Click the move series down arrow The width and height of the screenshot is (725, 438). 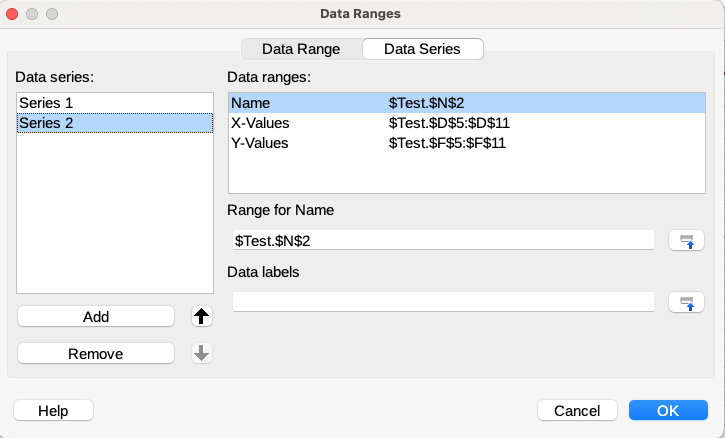[x=201, y=353]
